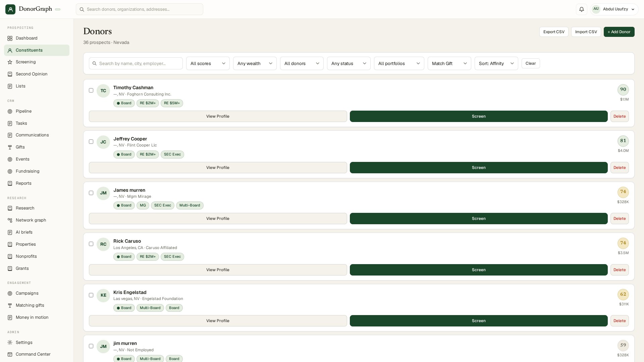The height and width of the screenshot is (362, 644).
Task: Delete Rick Caruso's record
Action: pos(620,270)
